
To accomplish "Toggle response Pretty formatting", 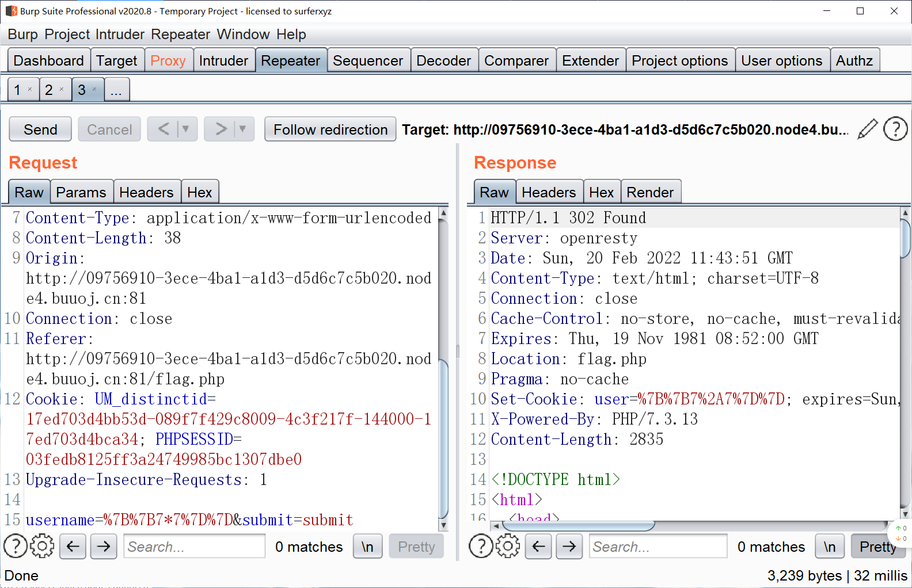I will pyautogui.click(x=878, y=546).
